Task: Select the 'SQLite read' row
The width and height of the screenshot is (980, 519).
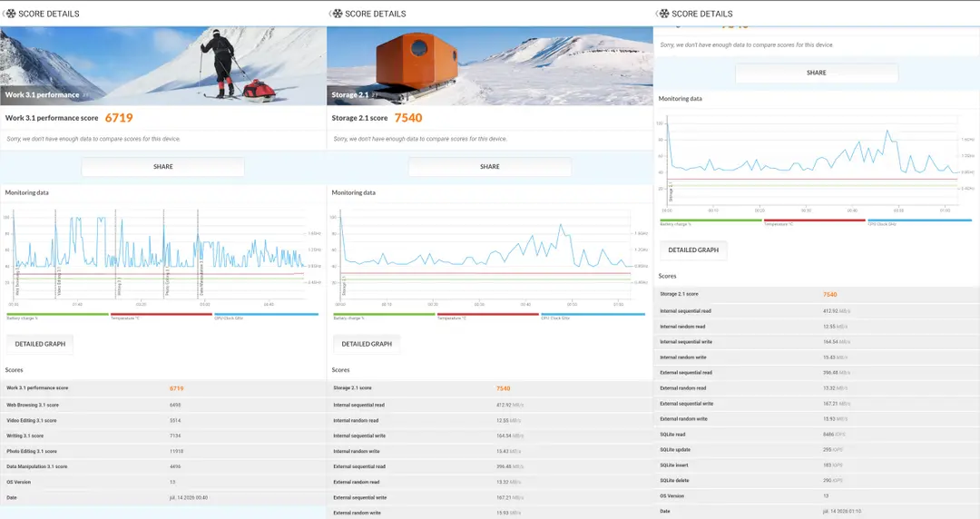Action: pyautogui.click(x=817, y=435)
